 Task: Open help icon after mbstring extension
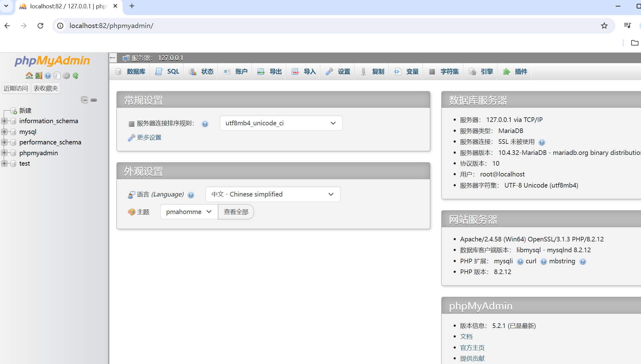pos(583,261)
